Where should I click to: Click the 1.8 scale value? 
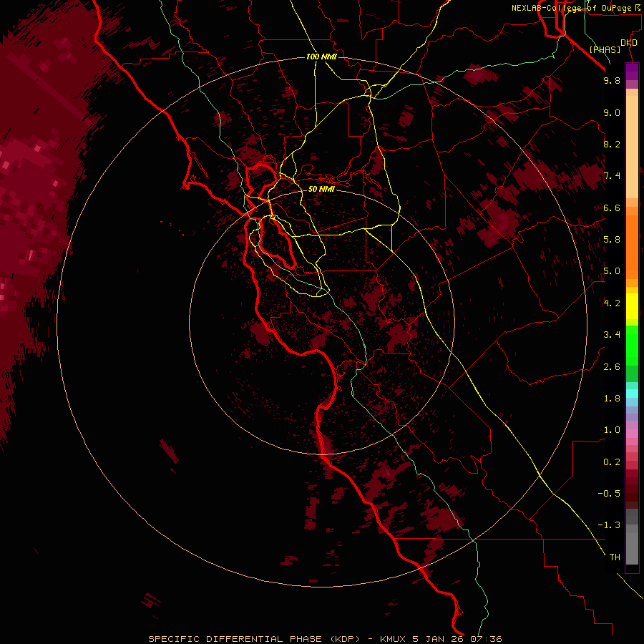tap(612, 399)
